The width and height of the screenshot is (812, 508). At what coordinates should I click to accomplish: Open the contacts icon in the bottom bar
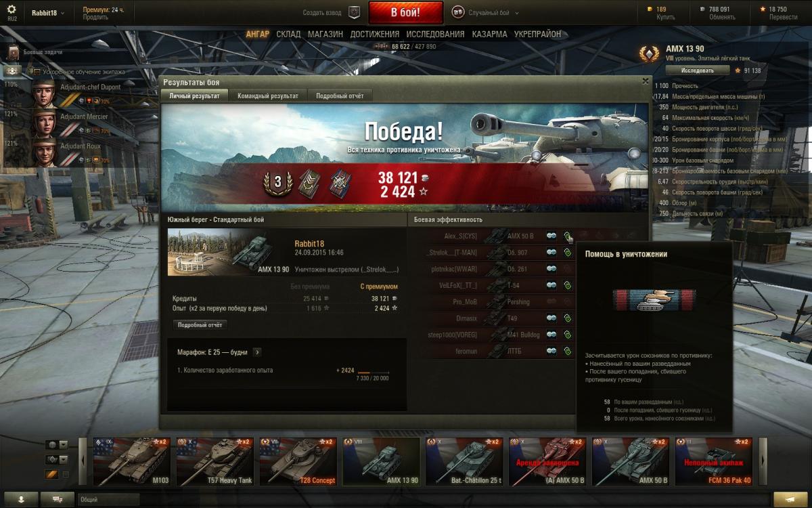tap(22, 499)
